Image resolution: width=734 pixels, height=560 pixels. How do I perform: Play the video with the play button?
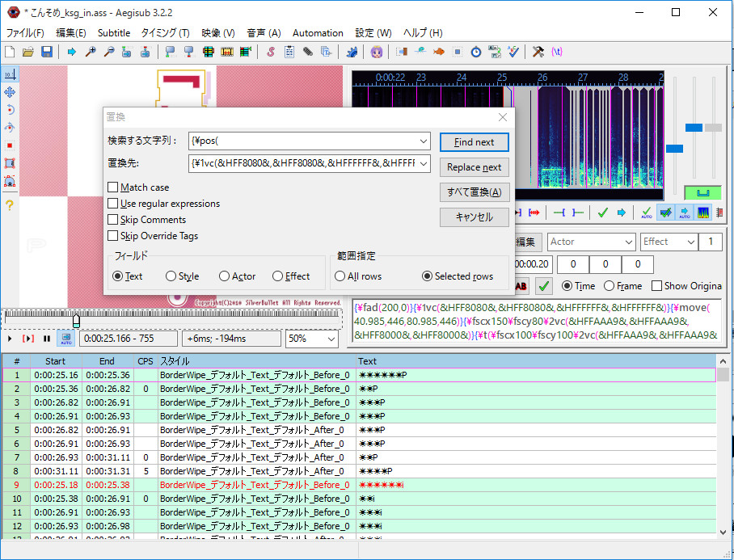coord(10,339)
